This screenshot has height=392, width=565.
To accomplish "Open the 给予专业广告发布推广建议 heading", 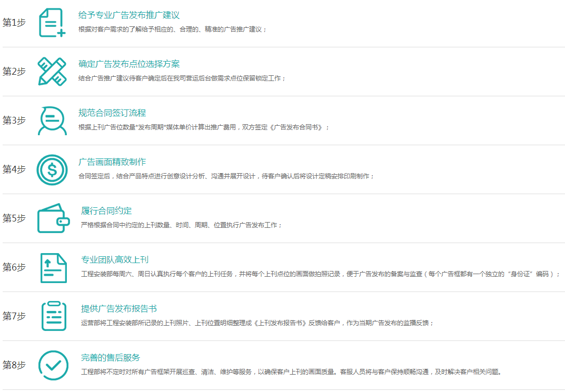I will 129,15.
